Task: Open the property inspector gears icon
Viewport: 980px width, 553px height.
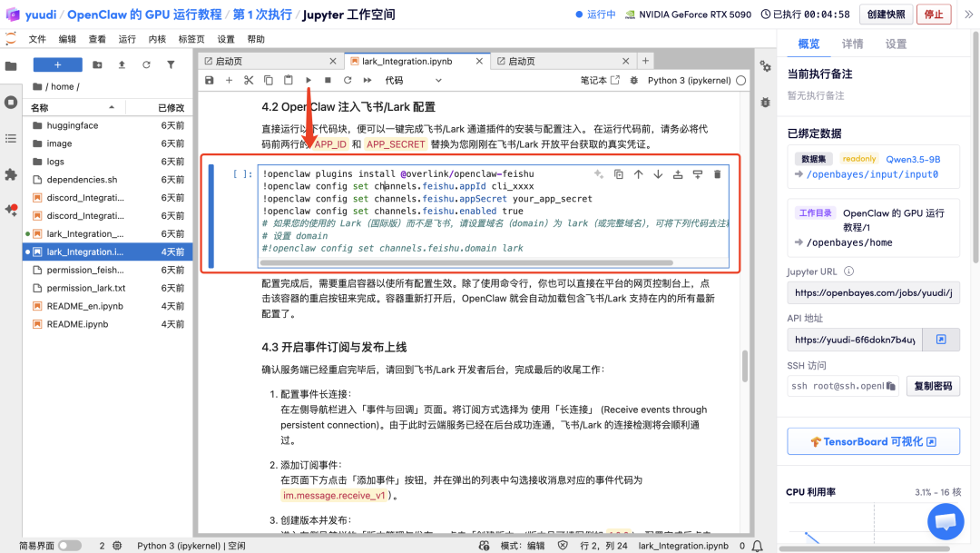Action: 765,66
